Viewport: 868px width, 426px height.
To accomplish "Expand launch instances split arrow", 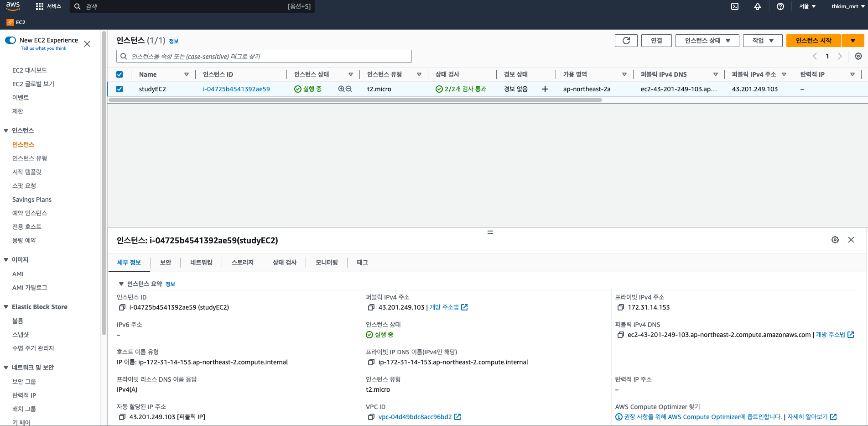I will tap(853, 41).
